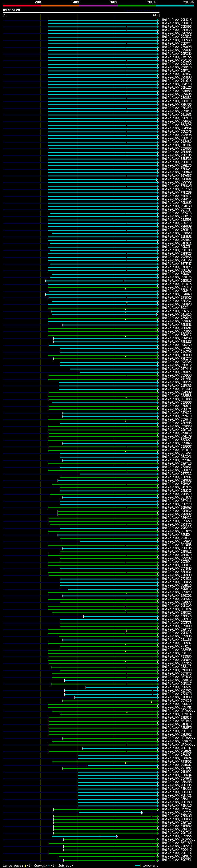
Task: Select hit label UniRef100_O22588
Action: [x=176, y=396]
